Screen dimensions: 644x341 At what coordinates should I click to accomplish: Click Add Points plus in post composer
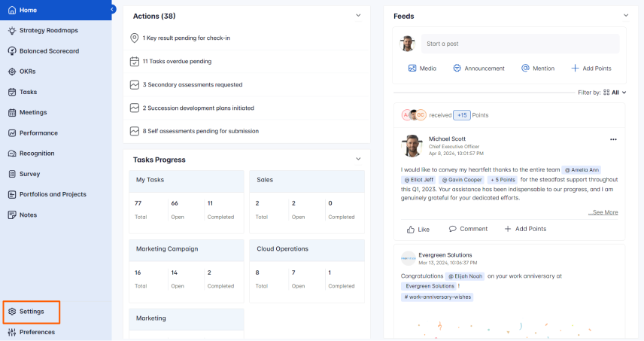(x=575, y=69)
